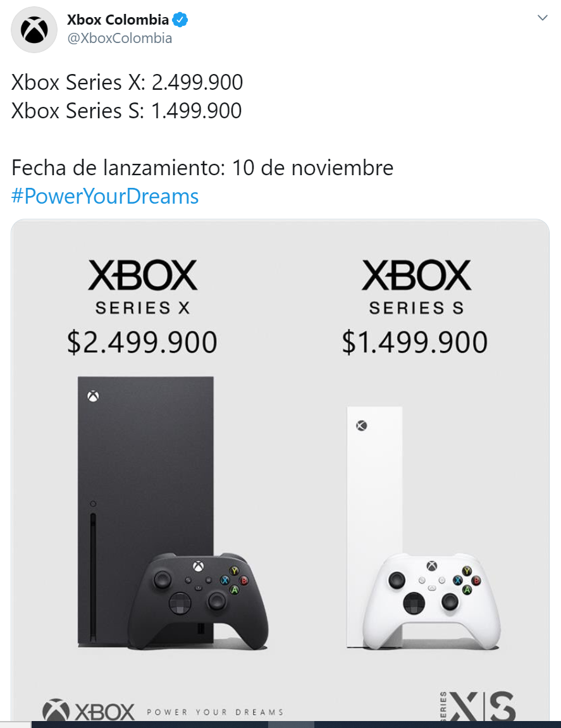Click the black Xbox controller
This screenshot has width=561, height=728.
point(197,599)
